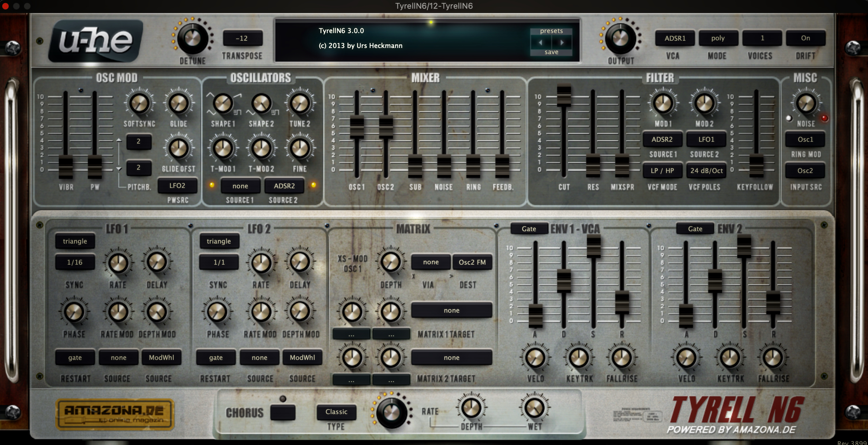
Task: Click the next preset arrow
Action: coord(562,42)
